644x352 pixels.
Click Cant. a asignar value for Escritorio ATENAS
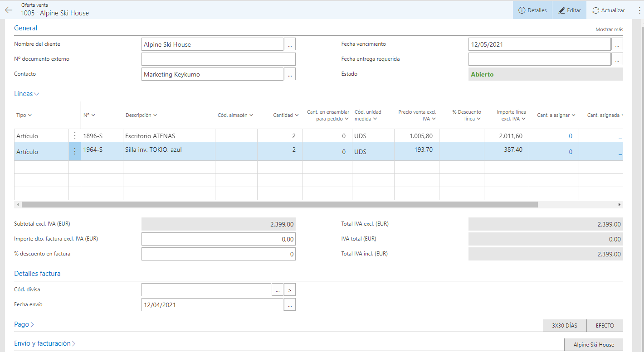pyautogui.click(x=571, y=136)
